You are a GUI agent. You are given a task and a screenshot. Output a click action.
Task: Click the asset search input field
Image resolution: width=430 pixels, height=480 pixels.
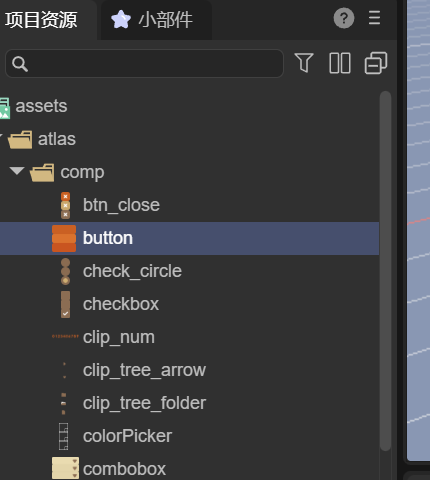(144, 63)
